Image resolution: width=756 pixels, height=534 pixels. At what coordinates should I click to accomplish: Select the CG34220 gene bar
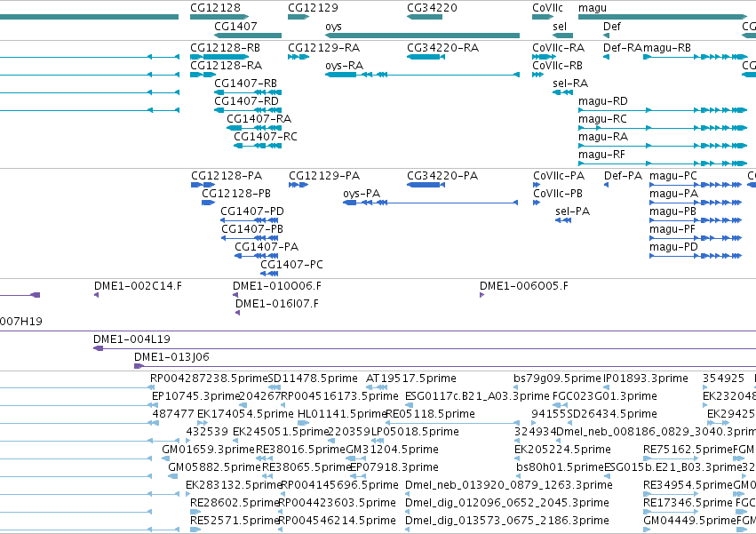pyautogui.click(x=425, y=17)
